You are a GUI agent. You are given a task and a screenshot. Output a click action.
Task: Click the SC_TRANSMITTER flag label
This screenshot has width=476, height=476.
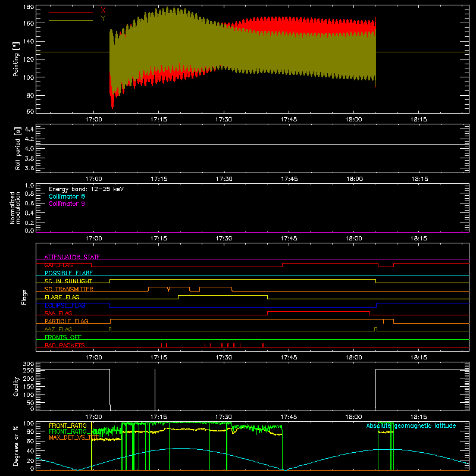point(69,289)
